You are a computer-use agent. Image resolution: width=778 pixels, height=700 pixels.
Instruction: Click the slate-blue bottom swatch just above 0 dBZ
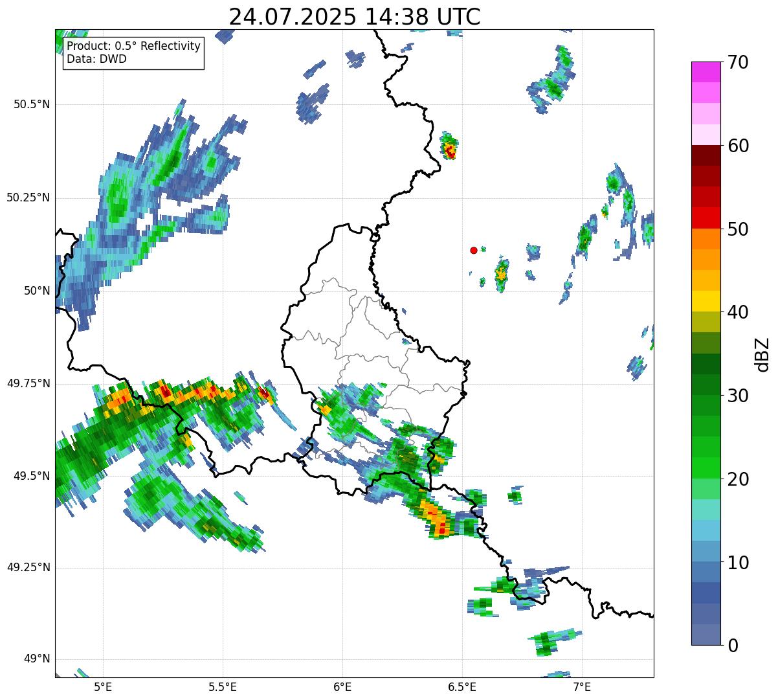(x=706, y=635)
